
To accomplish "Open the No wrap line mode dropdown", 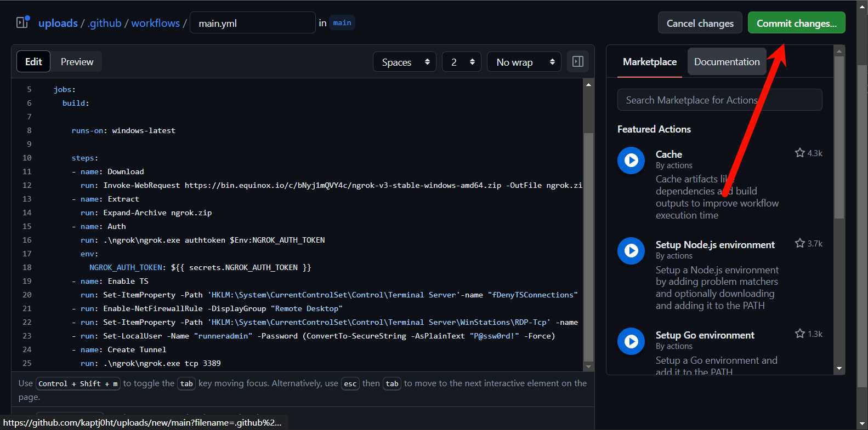I will pos(524,62).
